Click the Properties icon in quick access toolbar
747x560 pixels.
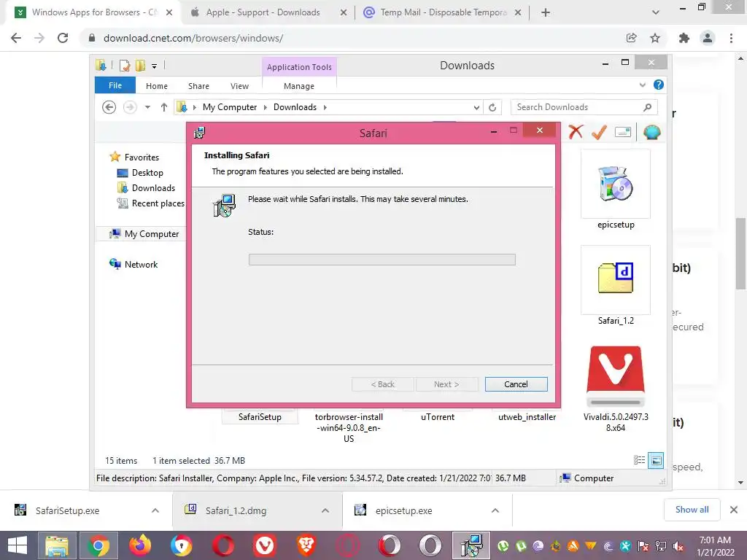pyautogui.click(x=125, y=66)
